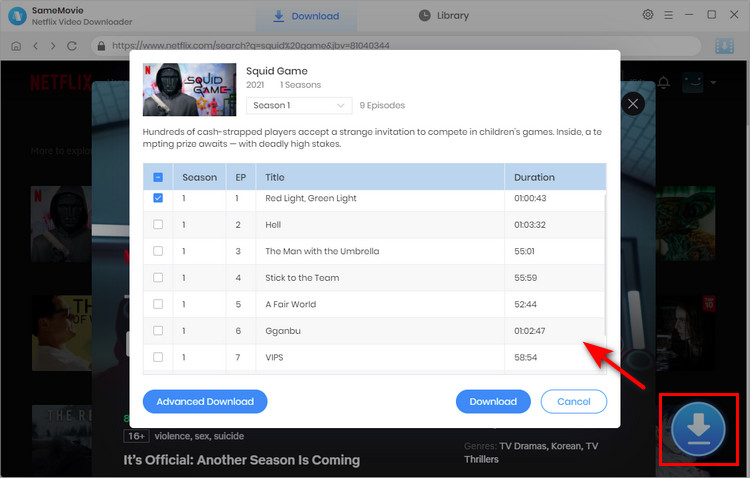The image size is (750, 478).
Task: Click the browser home icon
Action: coord(16,46)
